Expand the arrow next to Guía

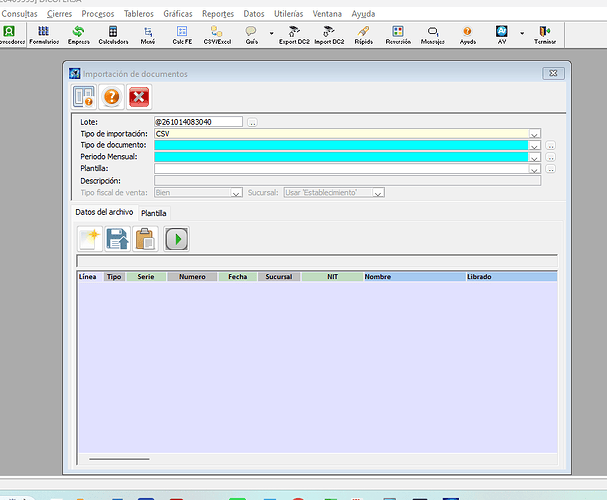tap(271, 33)
